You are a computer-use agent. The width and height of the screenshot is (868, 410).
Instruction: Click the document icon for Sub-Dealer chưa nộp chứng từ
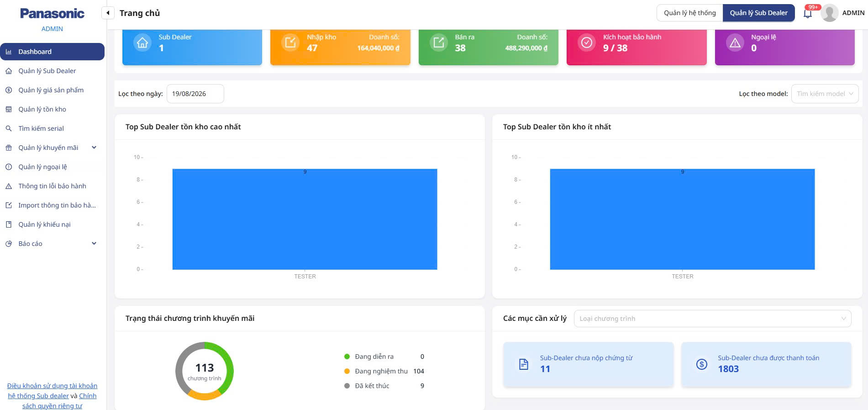coord(524,364)
